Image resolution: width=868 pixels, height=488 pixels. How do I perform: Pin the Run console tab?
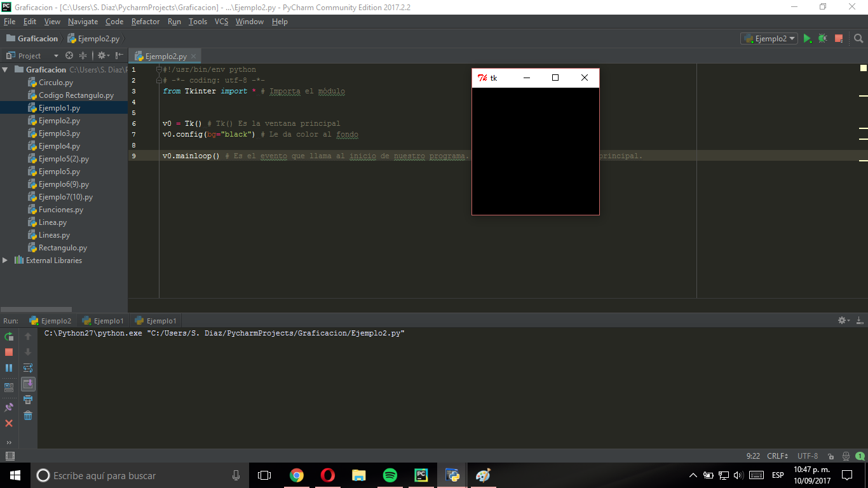(x=8, y=407)
